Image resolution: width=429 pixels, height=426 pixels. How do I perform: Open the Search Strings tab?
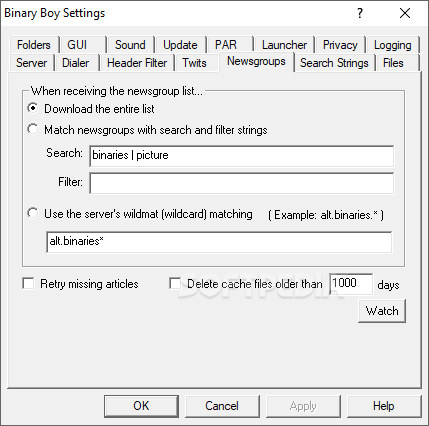(x=334, y=63)
